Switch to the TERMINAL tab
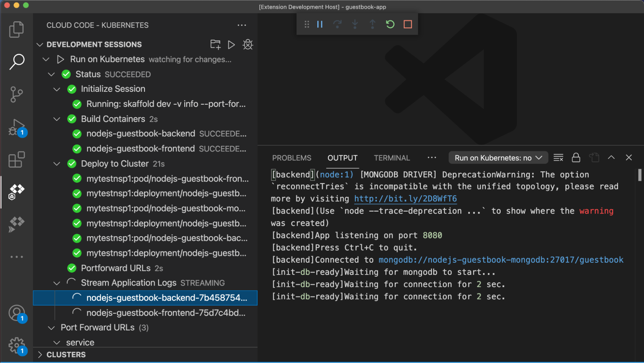644x363 pixels. [392, 158]
